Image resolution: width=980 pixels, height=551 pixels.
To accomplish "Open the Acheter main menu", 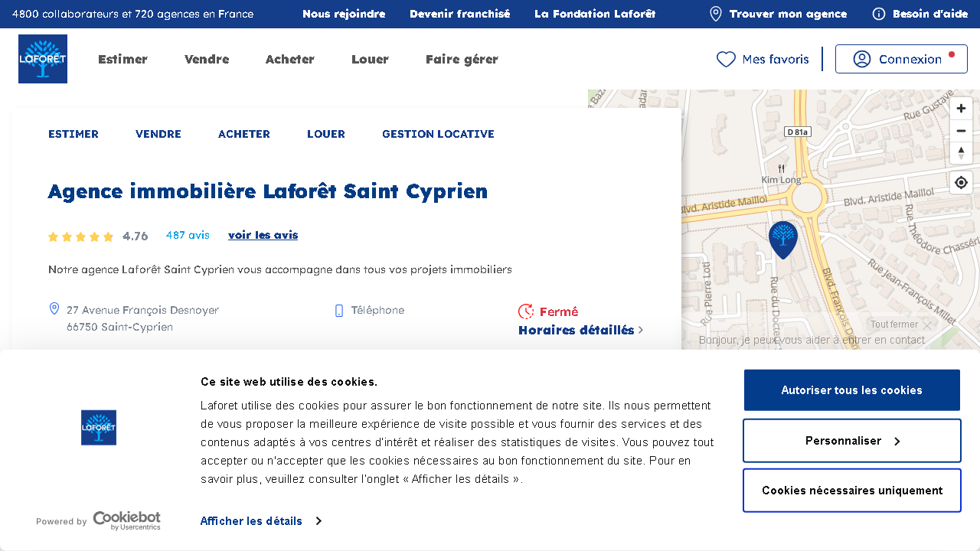I will [x=290, y=59].
